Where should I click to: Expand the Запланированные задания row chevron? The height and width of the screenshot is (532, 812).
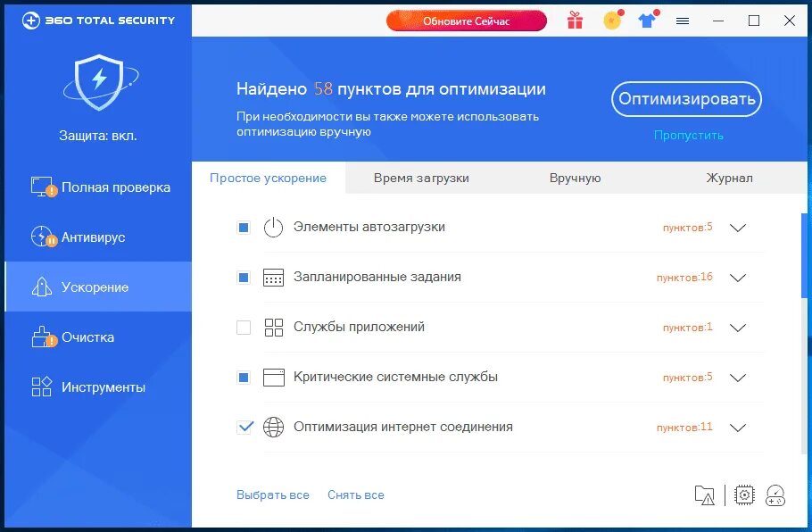[x=737, y=278]
